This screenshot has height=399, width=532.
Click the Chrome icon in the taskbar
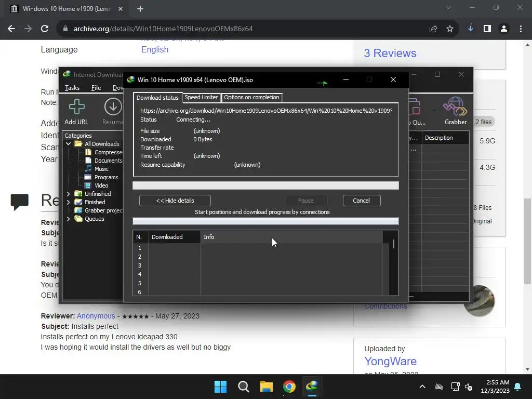(x=289, y=387)
